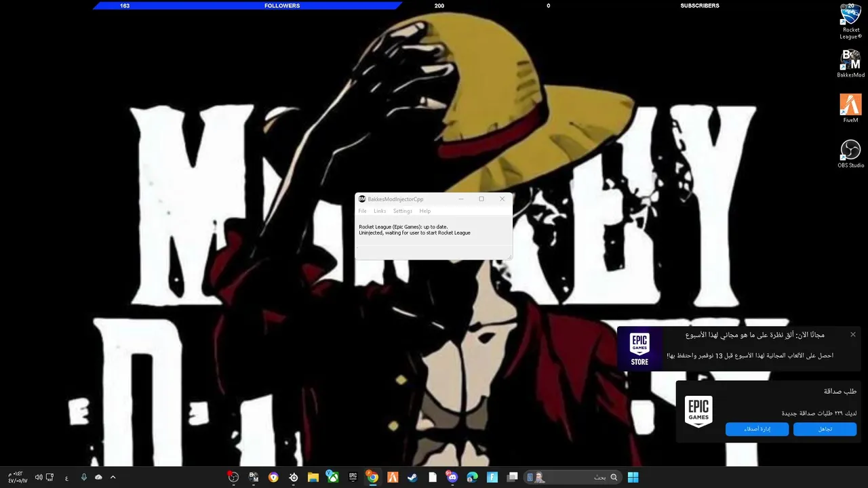Screen dimensions: 868x488
Task: Click the manage friends button in notification
Action: (757, 429)
